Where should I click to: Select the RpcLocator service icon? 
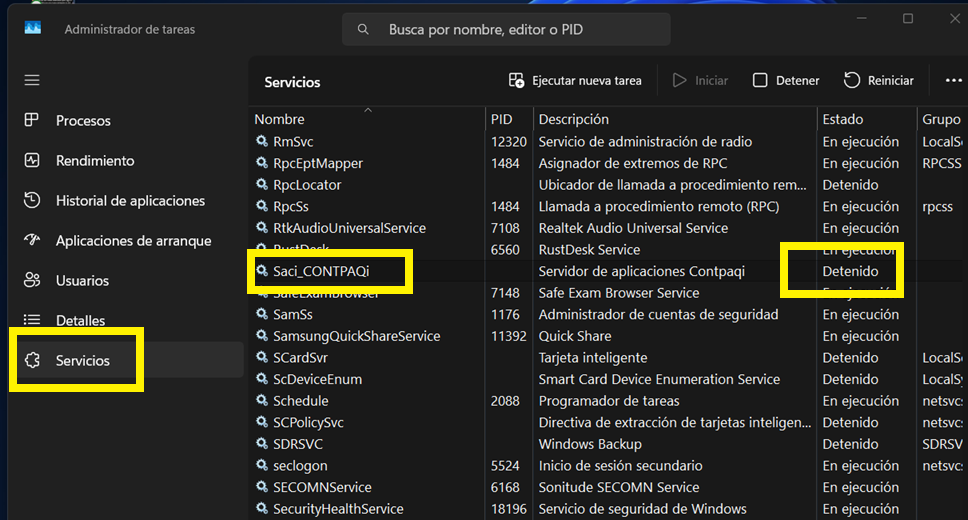262,185
